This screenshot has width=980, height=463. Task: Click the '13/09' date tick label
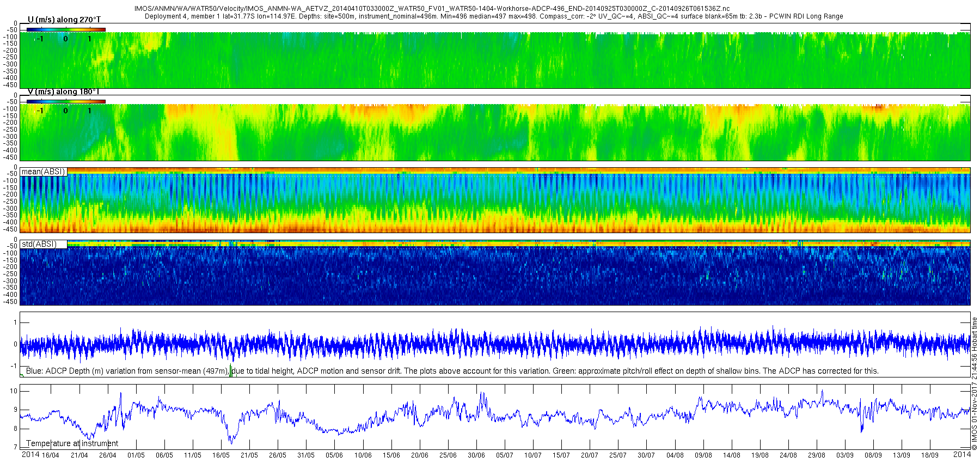pyautogui.click(x=902, y=455)
